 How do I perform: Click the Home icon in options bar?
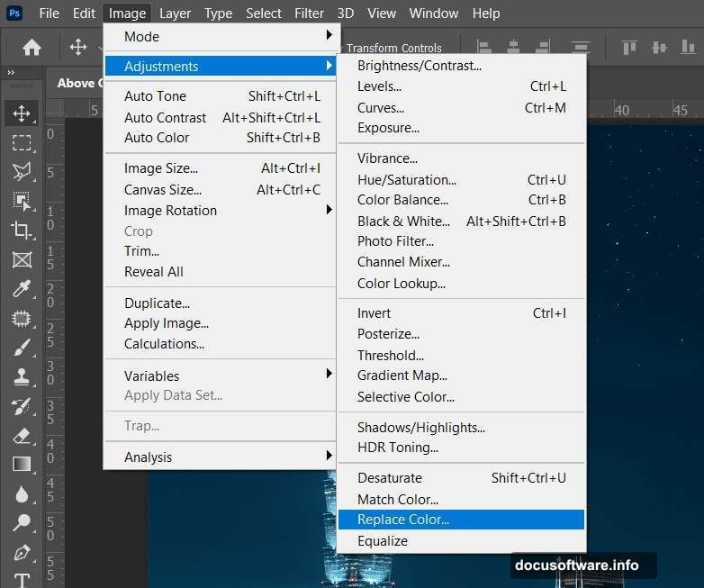(x=32, y=48)
